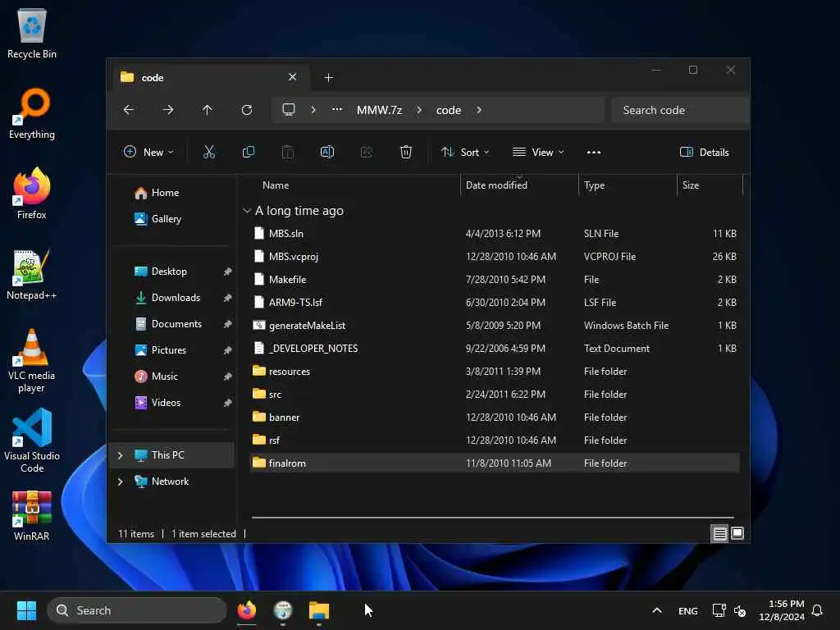
Task: Open File Explorer from the taskbar
Action: [319, 610]
